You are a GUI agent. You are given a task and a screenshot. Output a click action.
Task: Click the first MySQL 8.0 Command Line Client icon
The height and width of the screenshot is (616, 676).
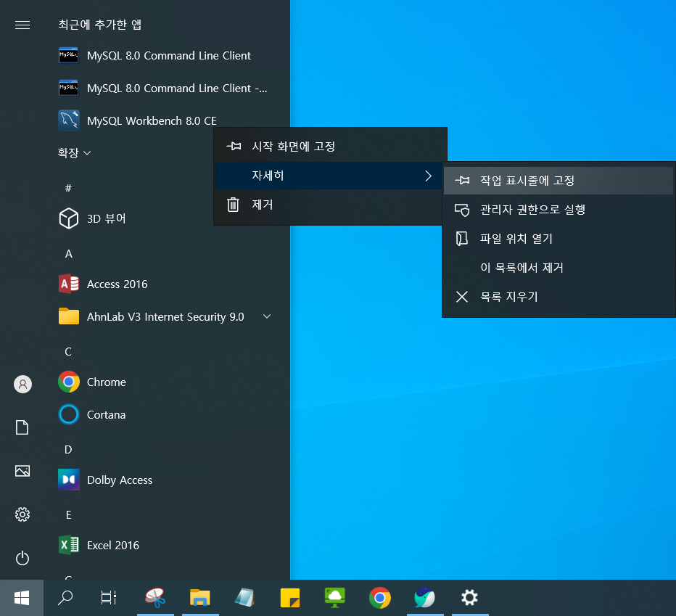(69, 56)
